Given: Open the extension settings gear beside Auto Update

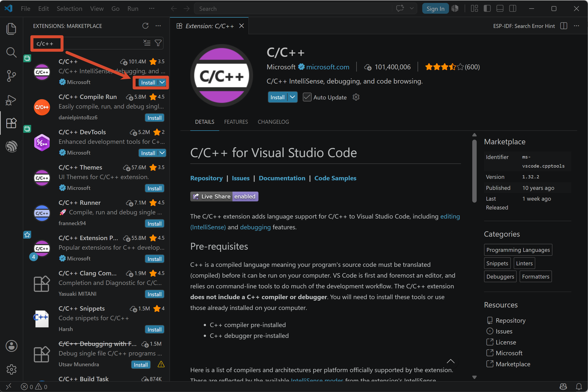Looking at the screenshot, I should click(356, 97).
